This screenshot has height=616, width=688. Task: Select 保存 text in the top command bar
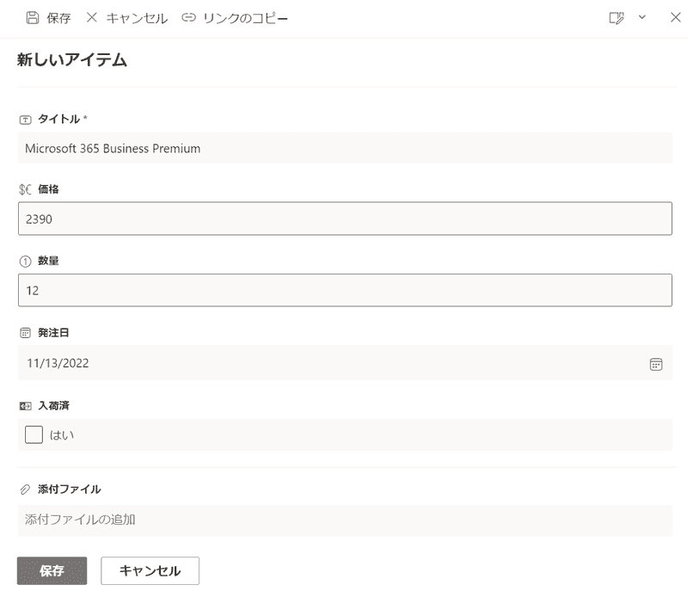58,18
